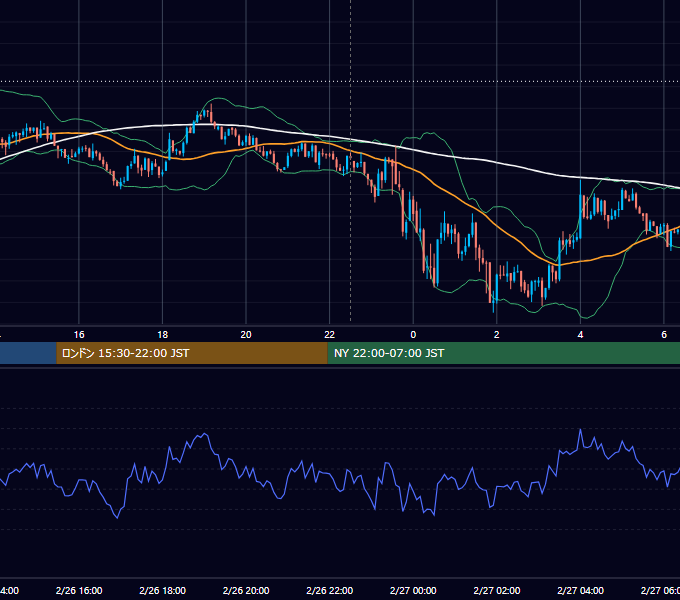Click the 2/26 18:00 label on the lower axis
This screenshot has width=680, height=600.
coord(163,590)
